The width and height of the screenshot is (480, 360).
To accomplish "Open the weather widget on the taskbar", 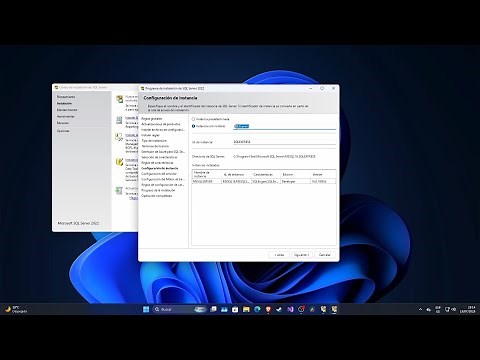I will point(16,309).
